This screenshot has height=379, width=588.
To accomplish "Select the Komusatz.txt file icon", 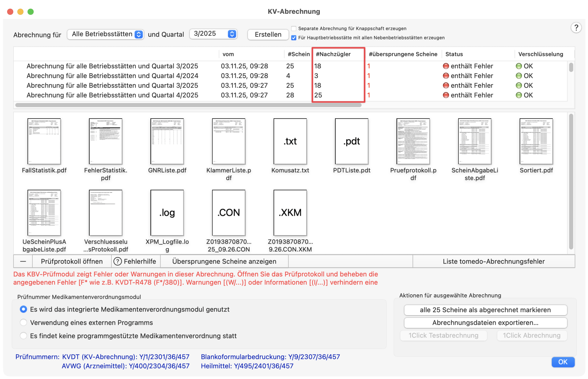I will pyautogui.click(x=290, y=141).
